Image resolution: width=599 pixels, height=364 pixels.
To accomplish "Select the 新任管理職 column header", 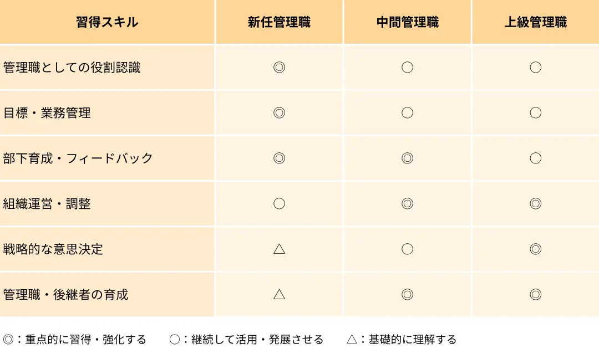I will pyautogui.click(x=279, y=22).
